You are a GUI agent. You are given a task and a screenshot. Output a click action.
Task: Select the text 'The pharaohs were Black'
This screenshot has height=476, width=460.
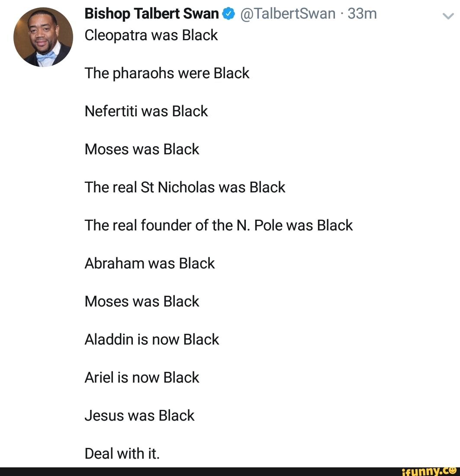[167, 73]
